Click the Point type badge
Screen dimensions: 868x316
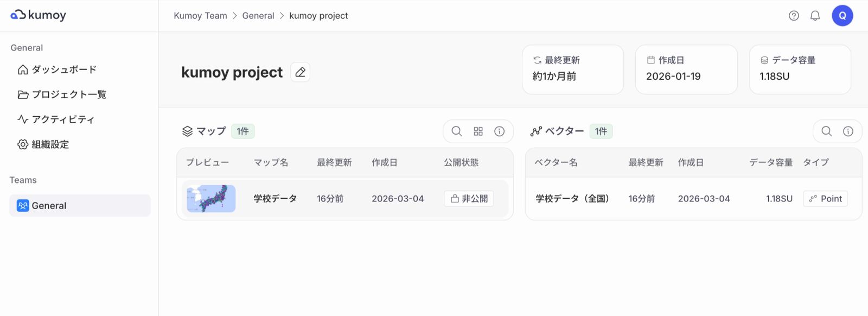(x=825, y=199)
